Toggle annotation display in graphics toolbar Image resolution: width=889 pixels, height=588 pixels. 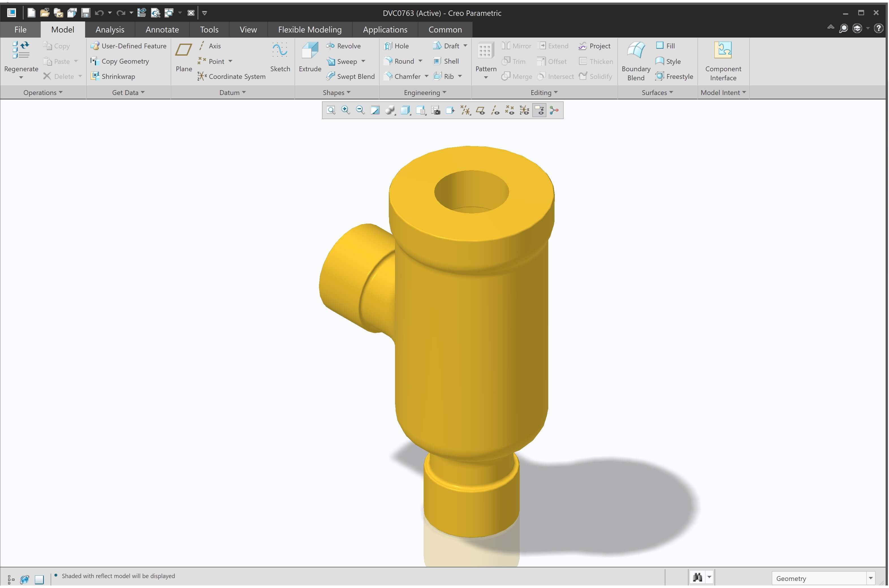[x=540, y=110]
